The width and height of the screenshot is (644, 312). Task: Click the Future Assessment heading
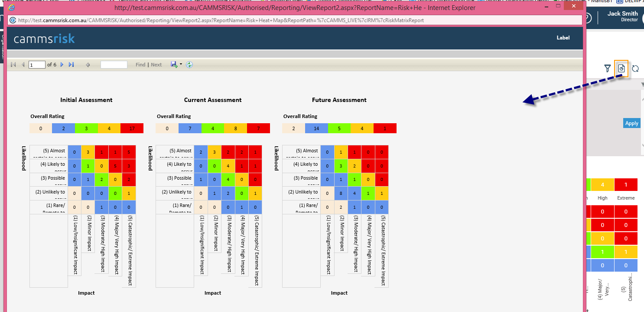click(x=339, y=100)
